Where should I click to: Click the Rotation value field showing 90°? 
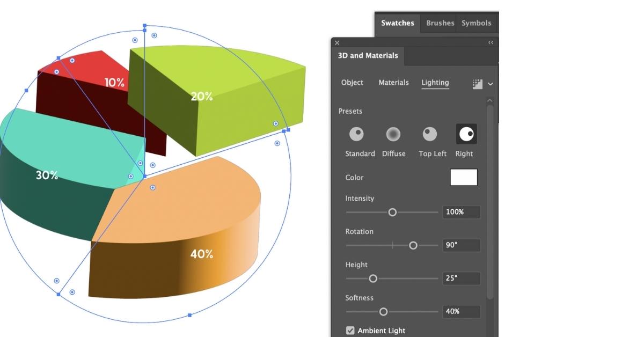[462, 245]
